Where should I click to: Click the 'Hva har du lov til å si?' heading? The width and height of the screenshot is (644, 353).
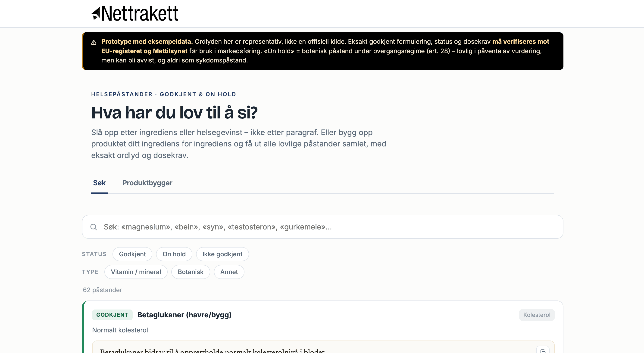(174, 113)
